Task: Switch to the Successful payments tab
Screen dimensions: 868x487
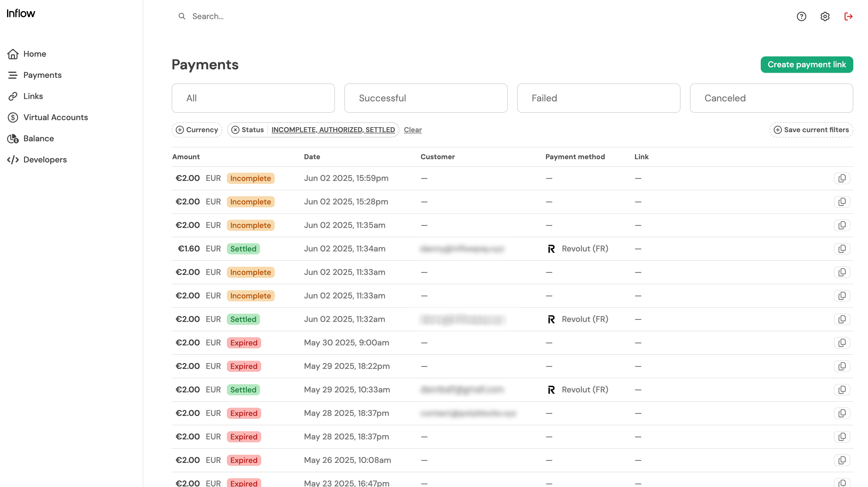Action: pos(425,98)
